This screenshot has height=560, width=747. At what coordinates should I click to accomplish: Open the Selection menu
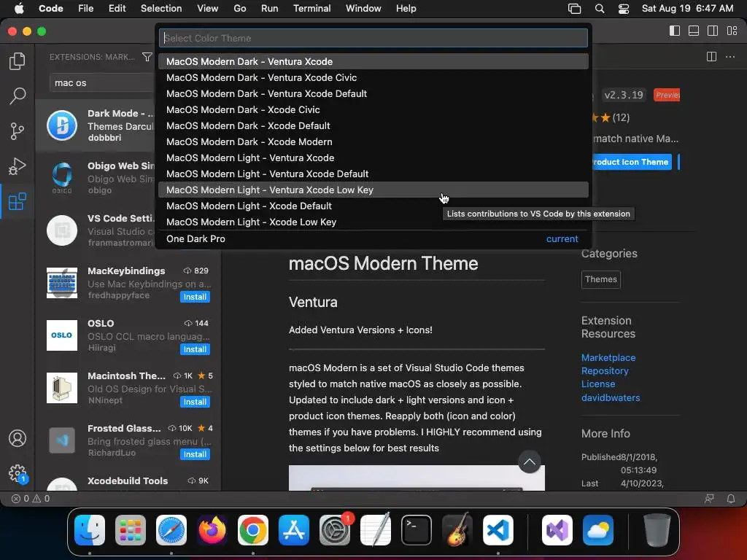pyautogui.click(x=161, y=9)
